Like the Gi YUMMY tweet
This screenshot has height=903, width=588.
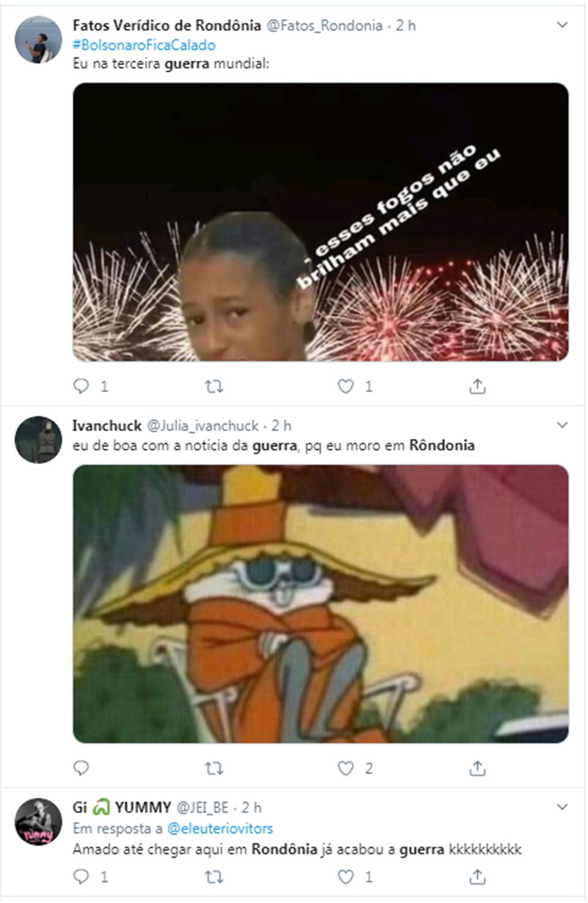click(x=346, y=877)
